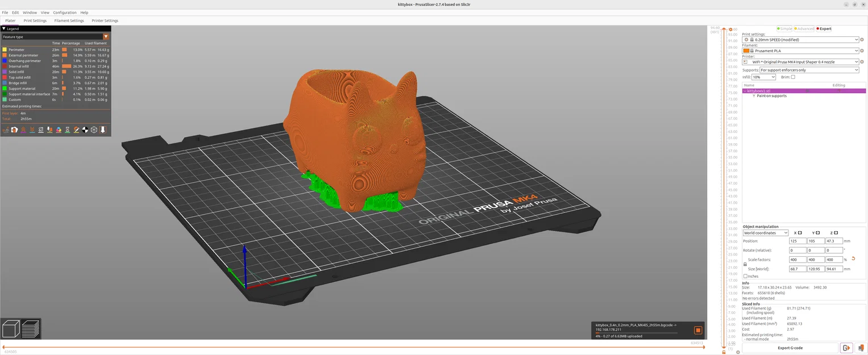868x355 pixels.
Task: Mirror object along Z axis icon
Action: click(x=836, y=233)
